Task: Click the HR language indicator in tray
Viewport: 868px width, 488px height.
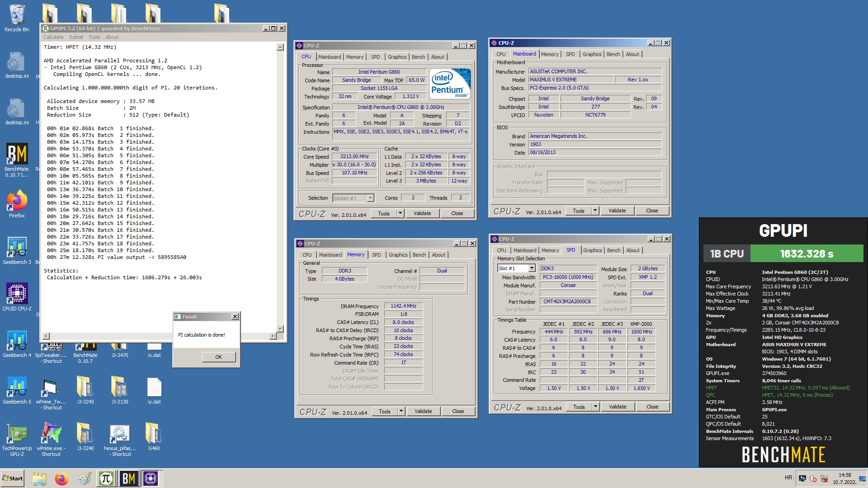Action: pos(788,478)
